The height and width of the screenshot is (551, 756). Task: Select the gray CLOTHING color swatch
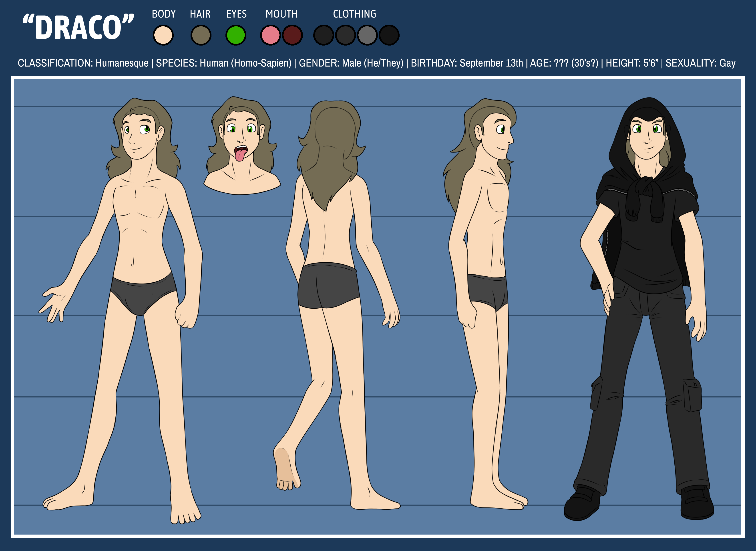367,35
